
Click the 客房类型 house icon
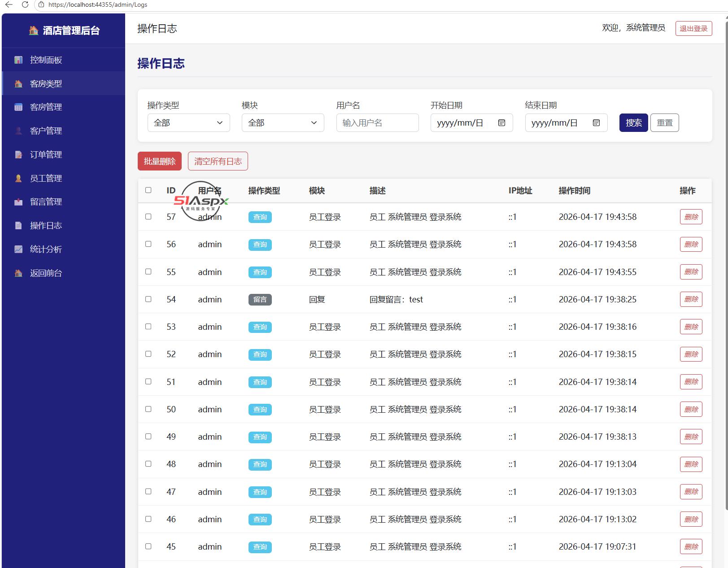tap(18, 83)
